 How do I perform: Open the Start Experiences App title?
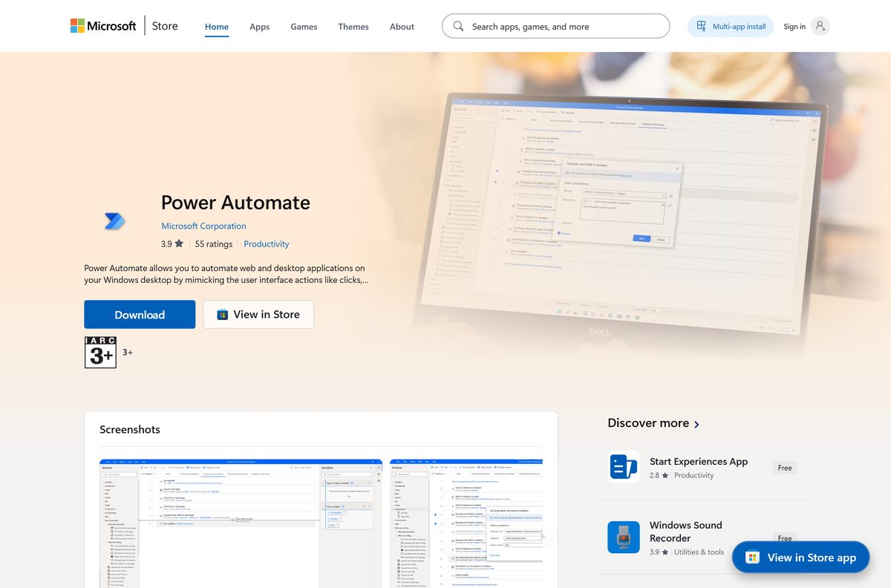(699, 461)
